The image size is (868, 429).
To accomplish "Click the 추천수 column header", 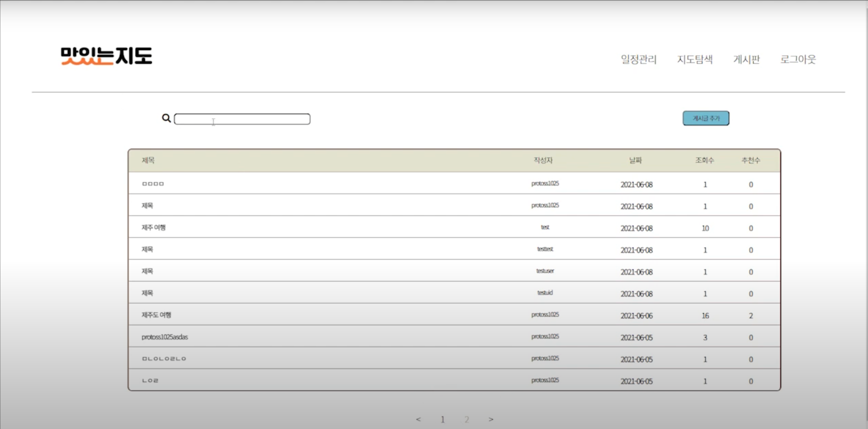I will pyautogui.click(x=751, y=160).
